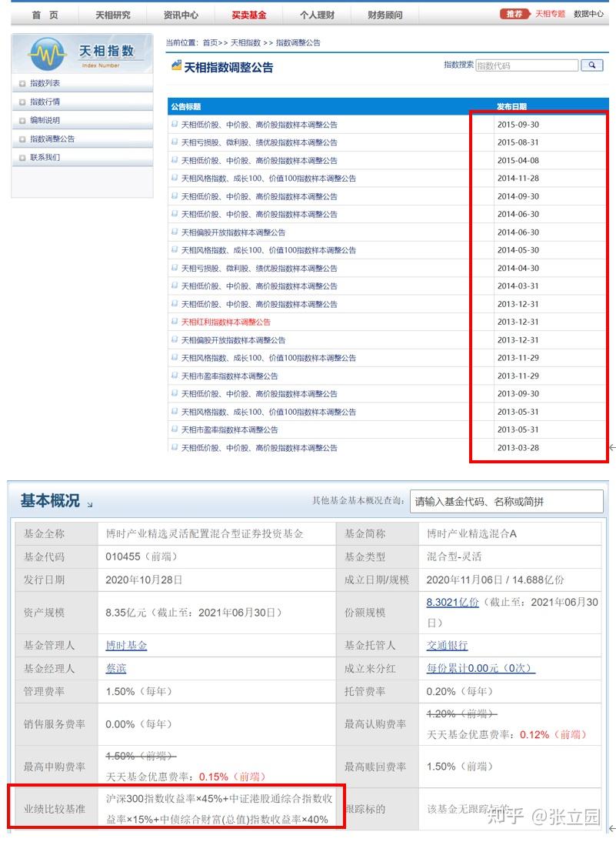Screen dimensions: 616x842
Task: Click the bullet icon beside 编制说明
Action: point(22,121)
